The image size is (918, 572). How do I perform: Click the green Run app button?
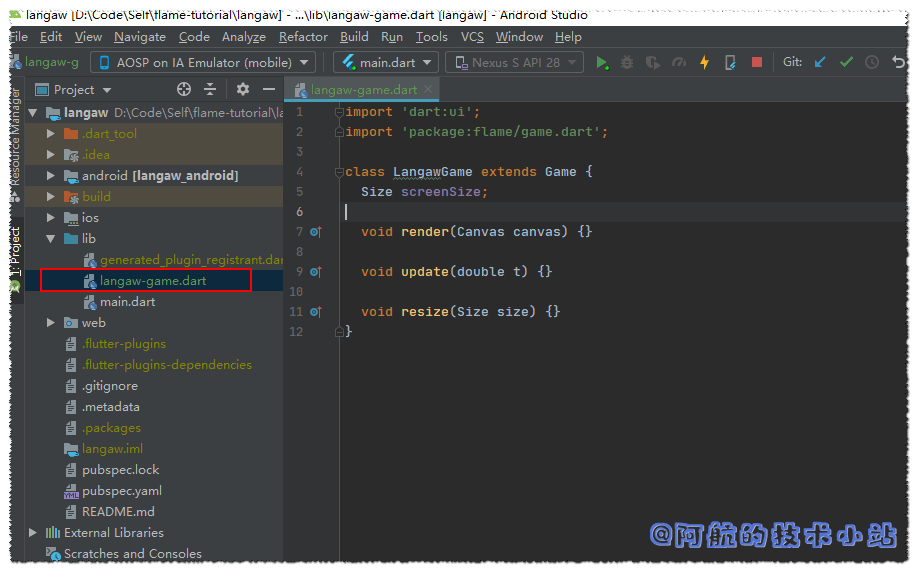(602, 62)
